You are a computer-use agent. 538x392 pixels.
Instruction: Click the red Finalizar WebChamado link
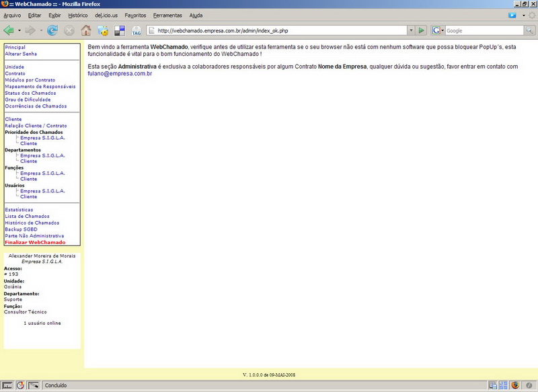point(35,242)
